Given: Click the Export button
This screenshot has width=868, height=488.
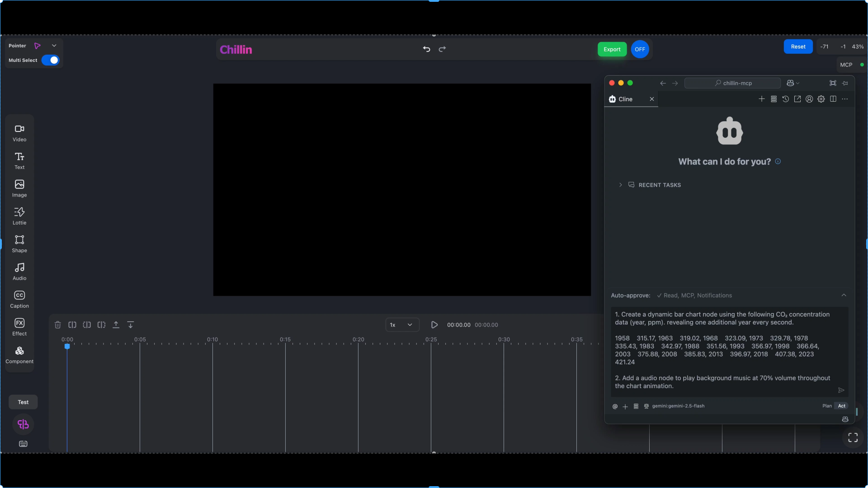Looking at the screenshot, I should pyautogui.click(x=612, y=49).
